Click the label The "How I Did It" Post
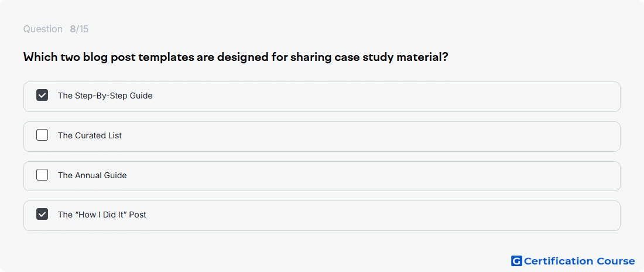Viewport: 644px width, 272px height. tap(102, 215)
